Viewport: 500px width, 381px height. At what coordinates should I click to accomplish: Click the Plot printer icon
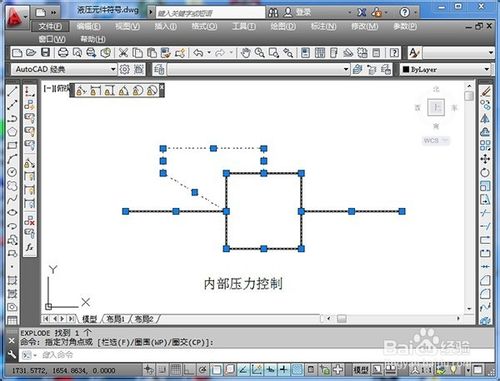63,53
